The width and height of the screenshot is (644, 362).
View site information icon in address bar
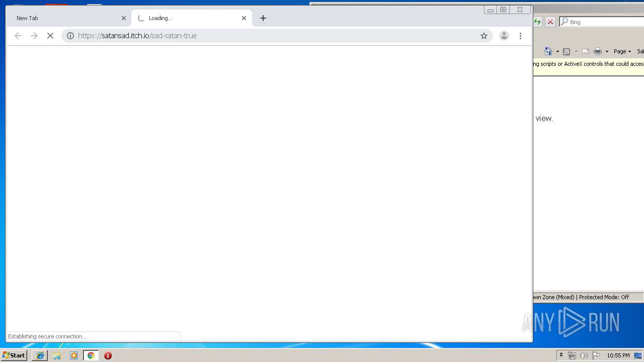tap(70, 36)
